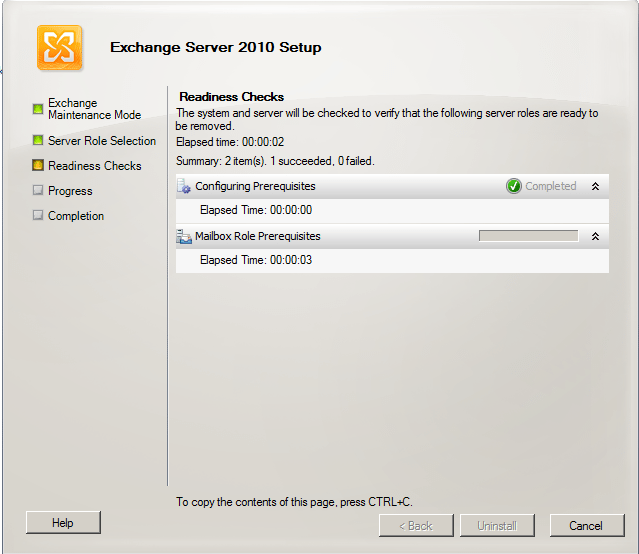639x554 pixels.
Task: Select the Progress step label
Action: click(70, 191)
